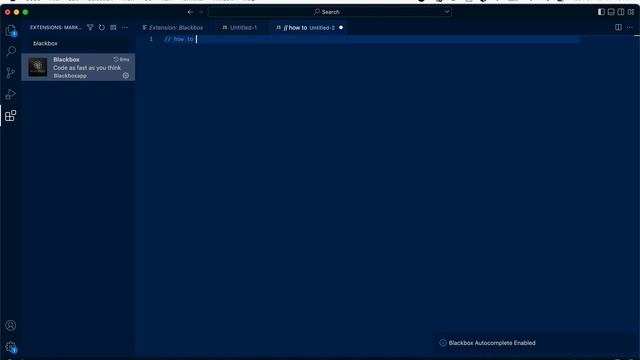640x360 pixels.
Task: Open editor more actions menu
Action: 630,27
